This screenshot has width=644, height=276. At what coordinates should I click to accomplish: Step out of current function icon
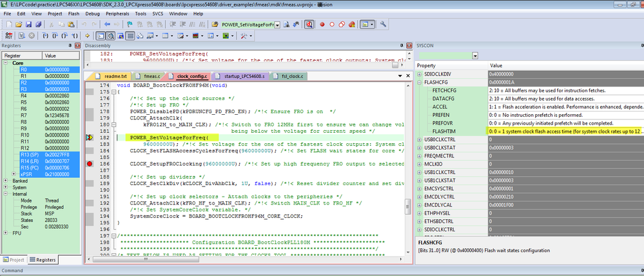pyautogui.click(x=64, y=35)
